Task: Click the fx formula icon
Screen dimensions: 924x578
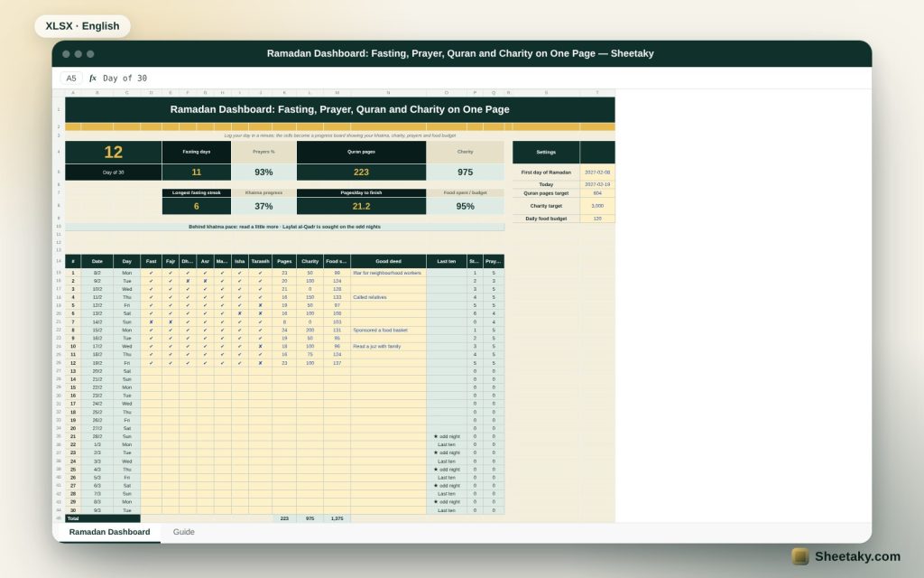Action: coord(93,78)
